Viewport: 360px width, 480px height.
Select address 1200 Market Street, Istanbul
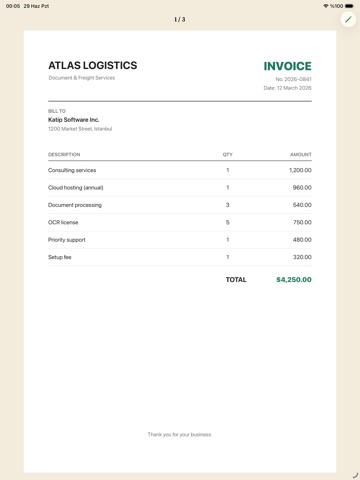80,129
